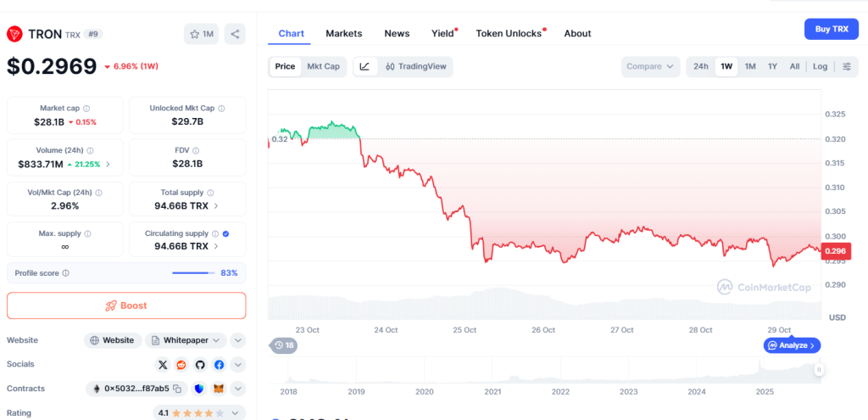The image size is (868, 420).
Task: Toggle the Log scale option
Action: (820, 66)
